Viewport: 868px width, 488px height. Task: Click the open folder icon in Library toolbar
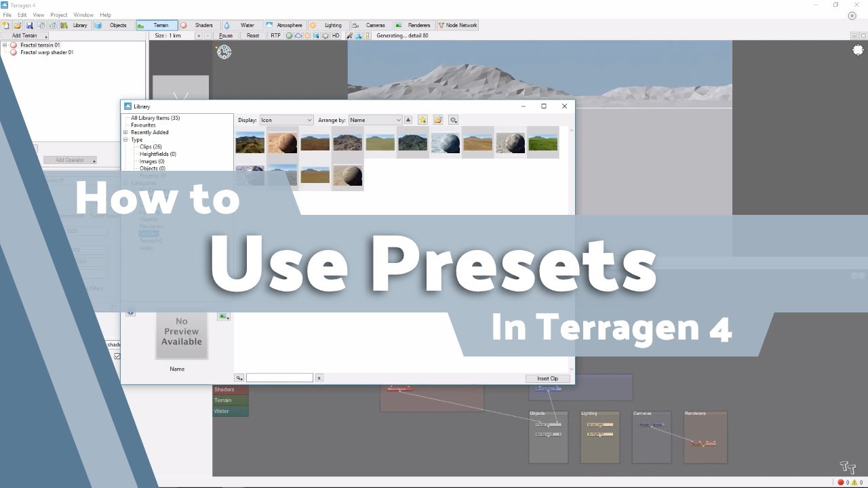[438, 120]
